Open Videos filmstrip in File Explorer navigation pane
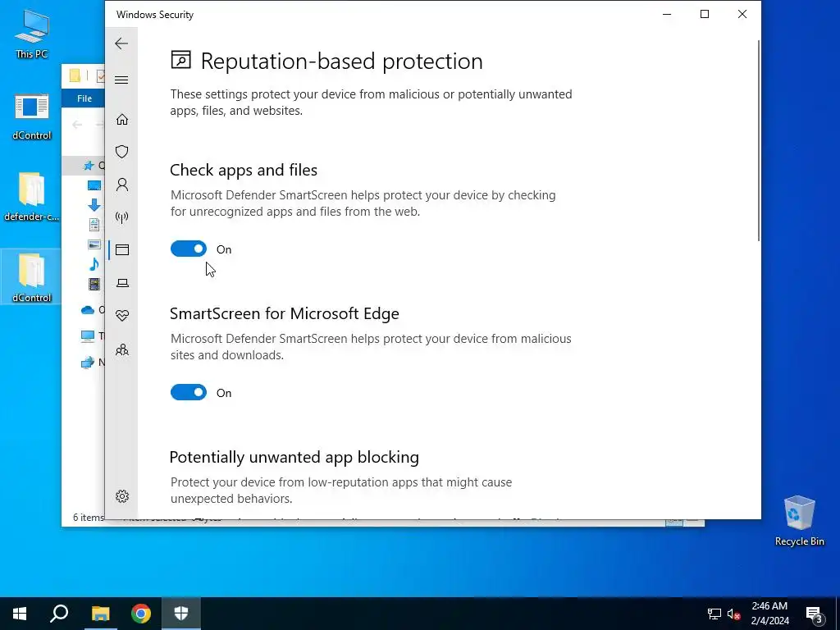Screen dimensions: 840x630 coord(94,284)
